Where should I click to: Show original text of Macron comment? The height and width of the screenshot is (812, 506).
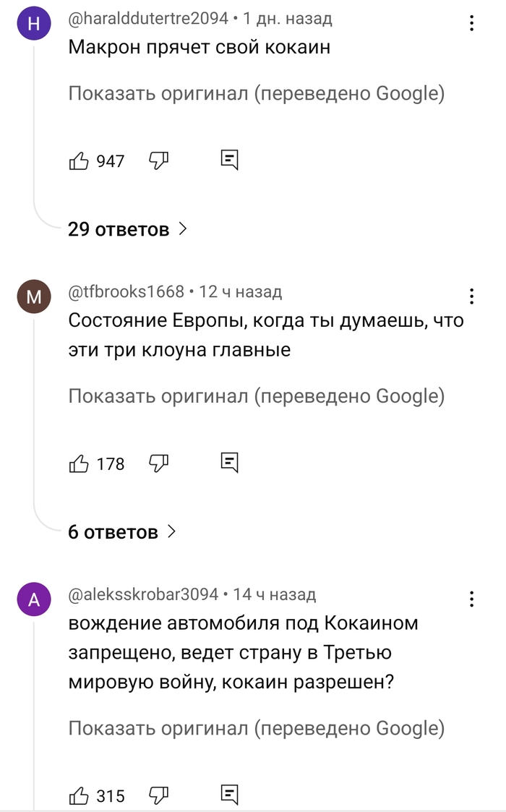point(256,94)
